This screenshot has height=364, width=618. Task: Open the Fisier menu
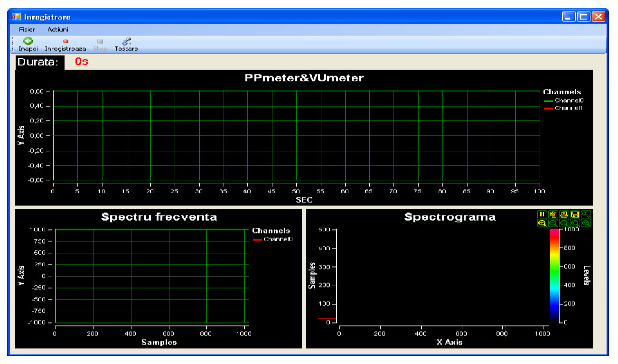pos(27,30)
